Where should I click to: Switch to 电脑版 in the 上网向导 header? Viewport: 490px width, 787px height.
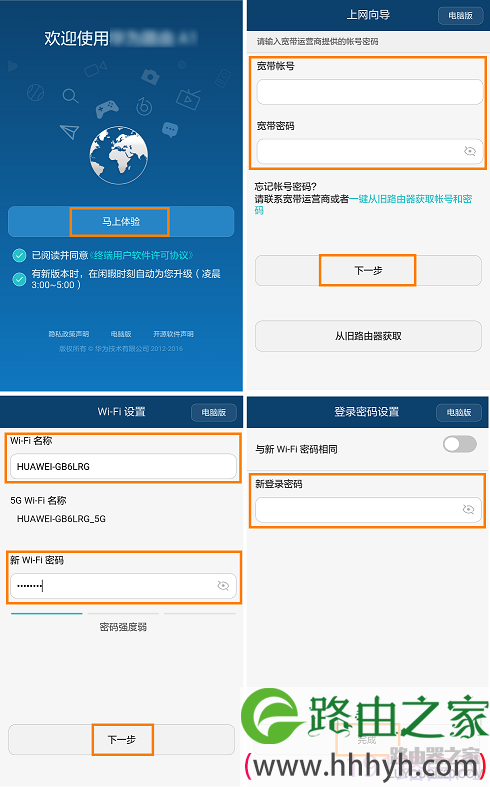click(x=460, y=16)
